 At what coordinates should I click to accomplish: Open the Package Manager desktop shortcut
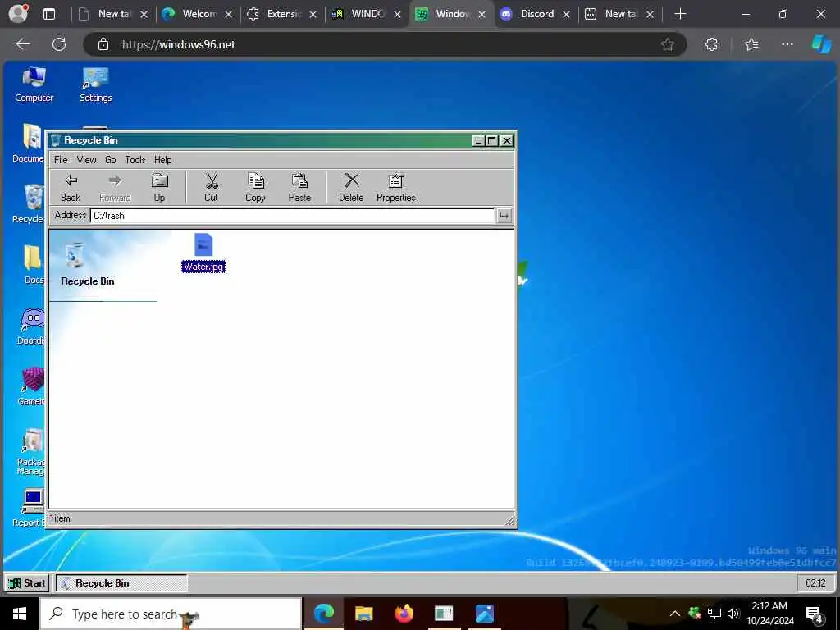pos(30,452)
